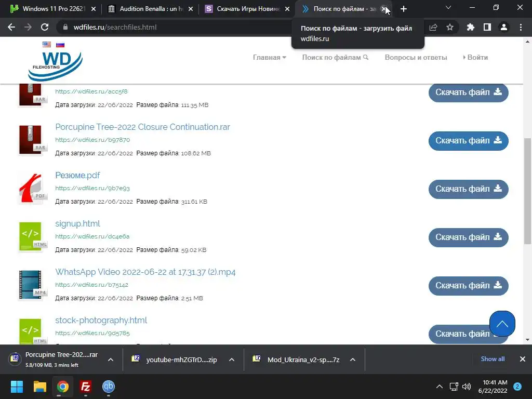Open wdfiles.ru/b97870 URL
Screen dimensions: 532x399
(x=92, y=140)
